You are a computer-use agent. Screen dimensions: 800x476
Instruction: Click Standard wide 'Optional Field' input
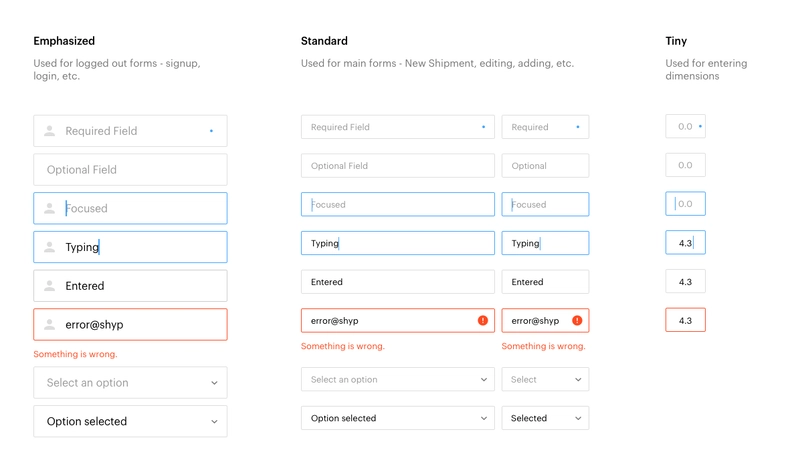(398, 166)
